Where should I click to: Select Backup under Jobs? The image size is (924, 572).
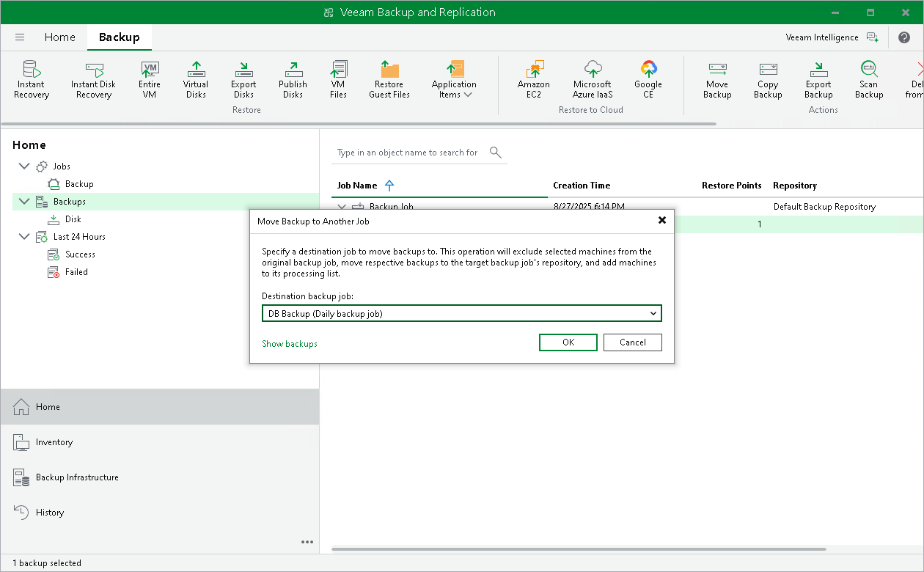(79, 184)
